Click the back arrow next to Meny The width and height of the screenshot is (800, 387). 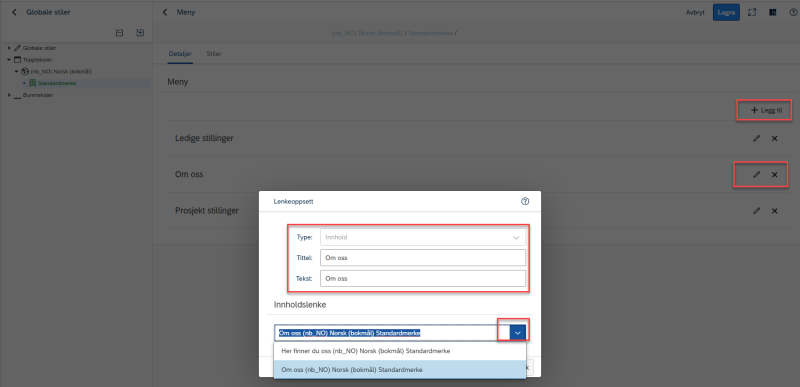[x=165, y=12]
